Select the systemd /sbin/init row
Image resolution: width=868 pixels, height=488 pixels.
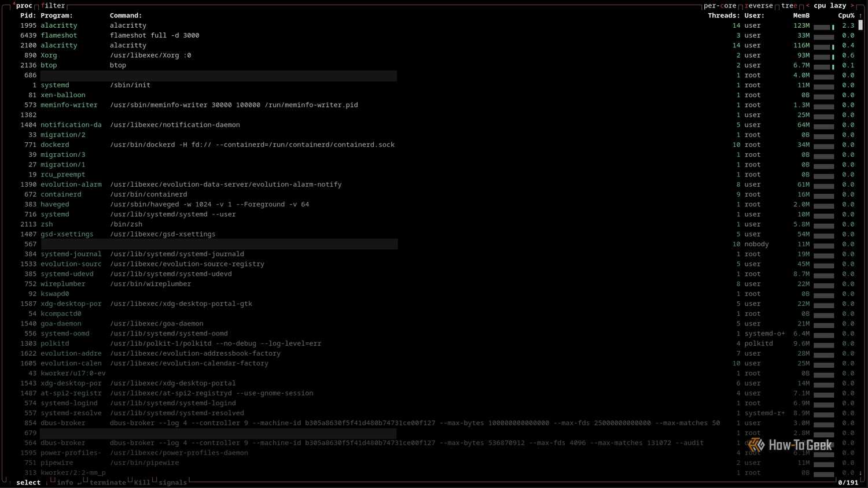437,85
